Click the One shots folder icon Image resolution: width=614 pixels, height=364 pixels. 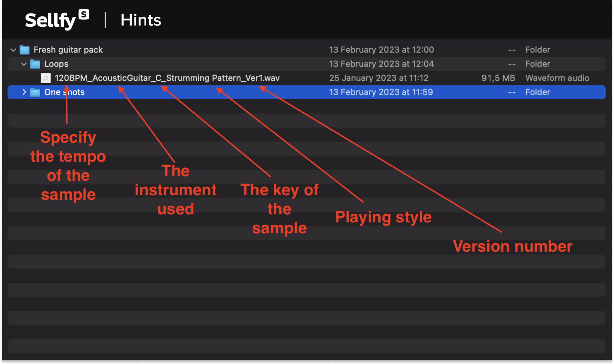point(35,92)
